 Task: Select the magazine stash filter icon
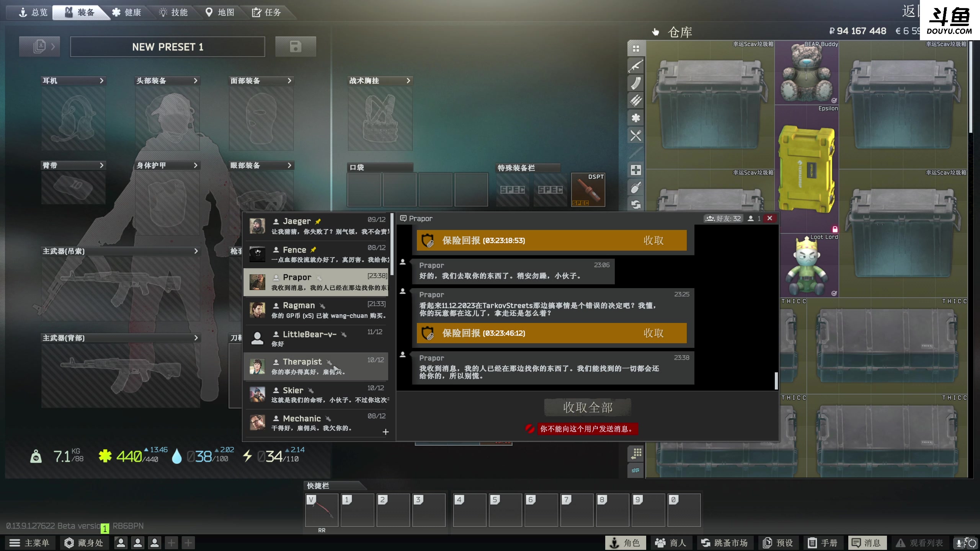point(636,83)
